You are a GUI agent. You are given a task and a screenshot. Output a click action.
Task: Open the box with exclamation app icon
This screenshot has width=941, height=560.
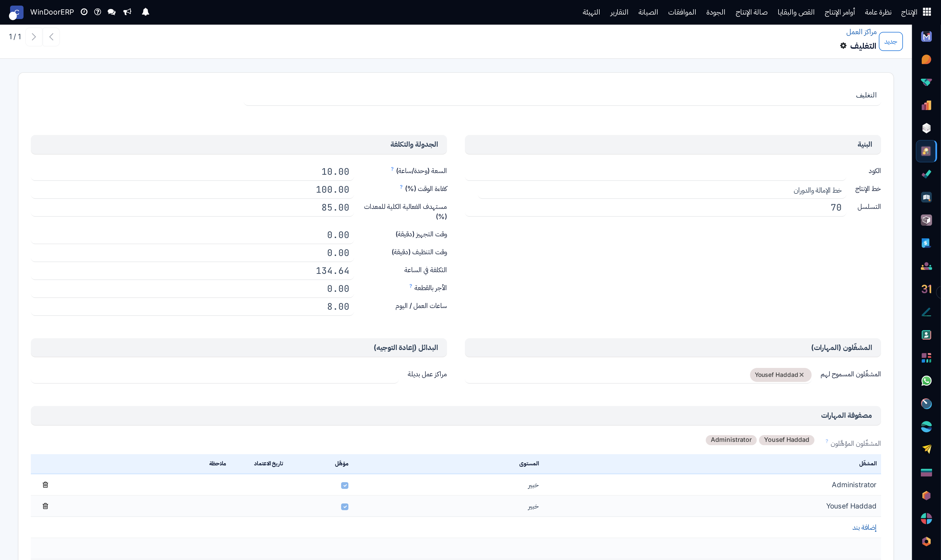926,220
